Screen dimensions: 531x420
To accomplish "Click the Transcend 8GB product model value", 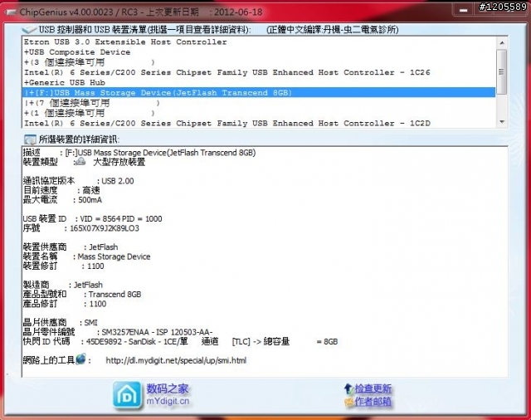I will [x=114, y=295].
